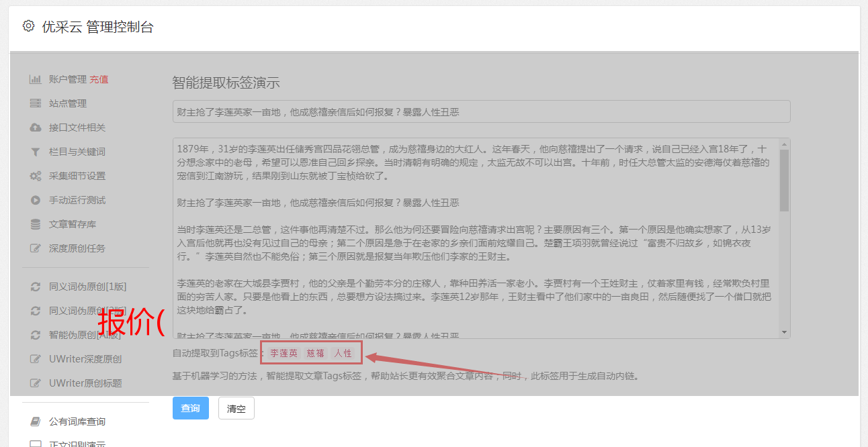Click the text area scrollbar down arrow
Screen dimensions: 868x447
point(784,332)
